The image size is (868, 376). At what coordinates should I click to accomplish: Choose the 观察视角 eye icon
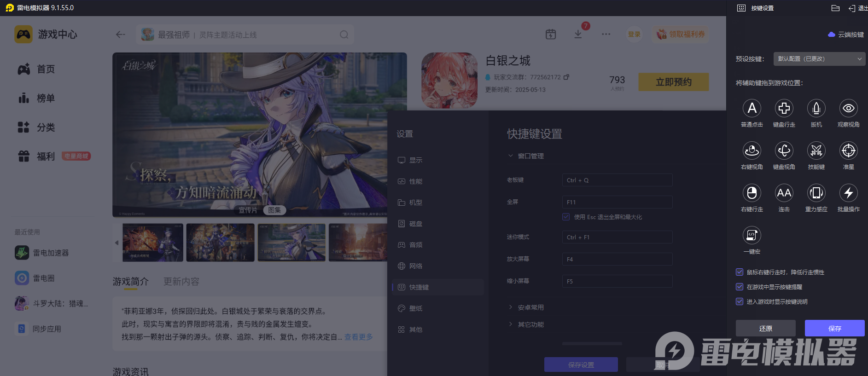pos(849,109)
